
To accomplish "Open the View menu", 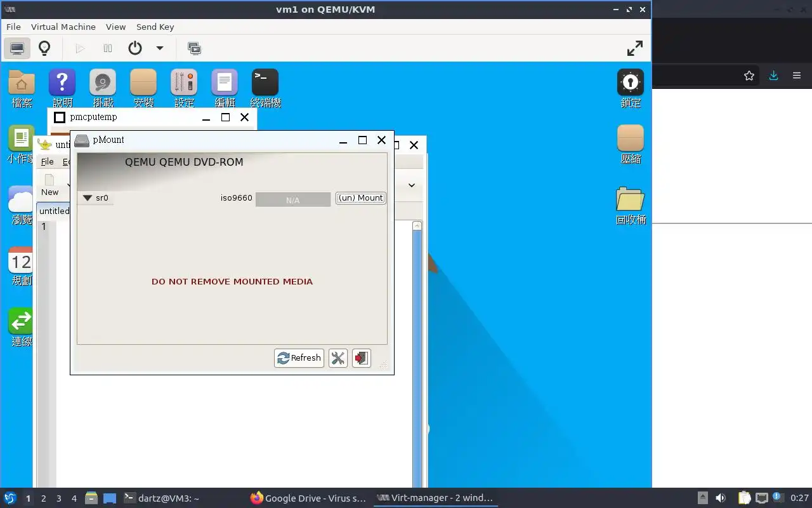I will [x=115, y=27].
